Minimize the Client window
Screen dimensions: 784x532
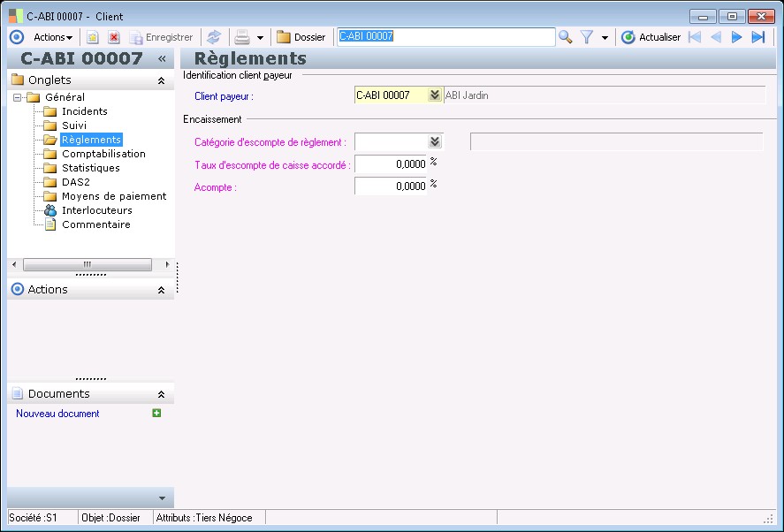coord(703,17)
